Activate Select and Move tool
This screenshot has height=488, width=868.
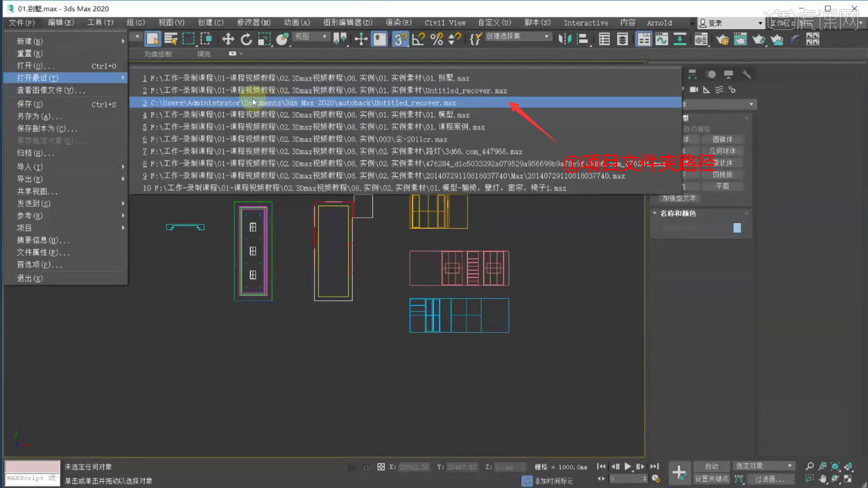coord(228,39)
